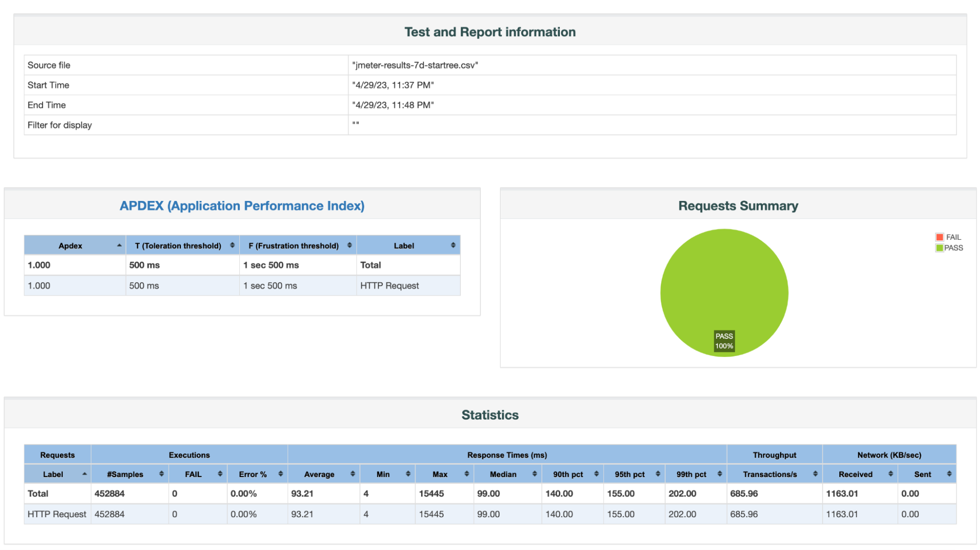Click HTTP Request row received 1163.01
Screen dimensions: 980x550
[x=842, y=514]
